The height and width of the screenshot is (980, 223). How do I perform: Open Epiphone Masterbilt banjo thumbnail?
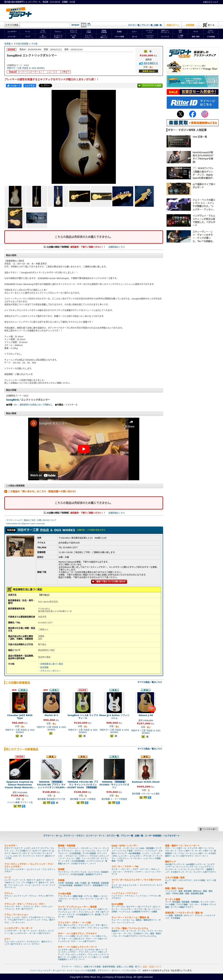[x=20, y=769]
